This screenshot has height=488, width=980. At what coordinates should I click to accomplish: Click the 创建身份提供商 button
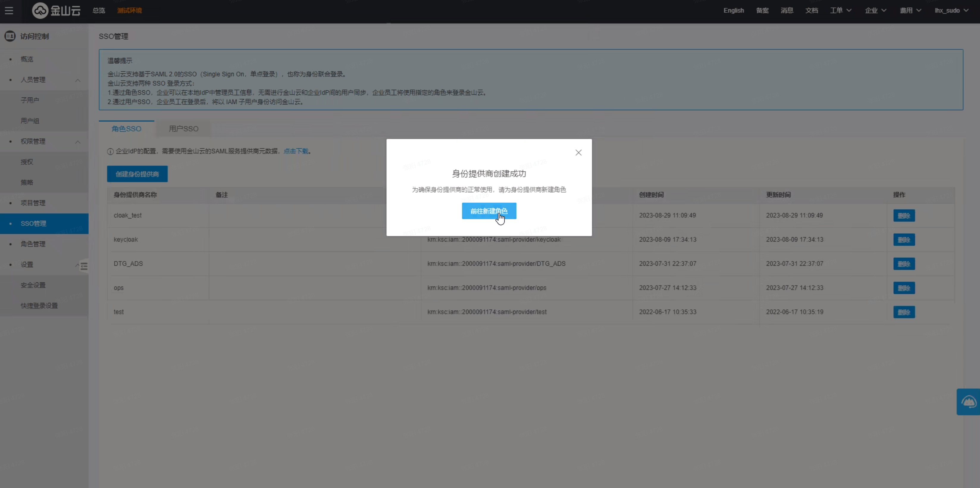coord(137,174)
